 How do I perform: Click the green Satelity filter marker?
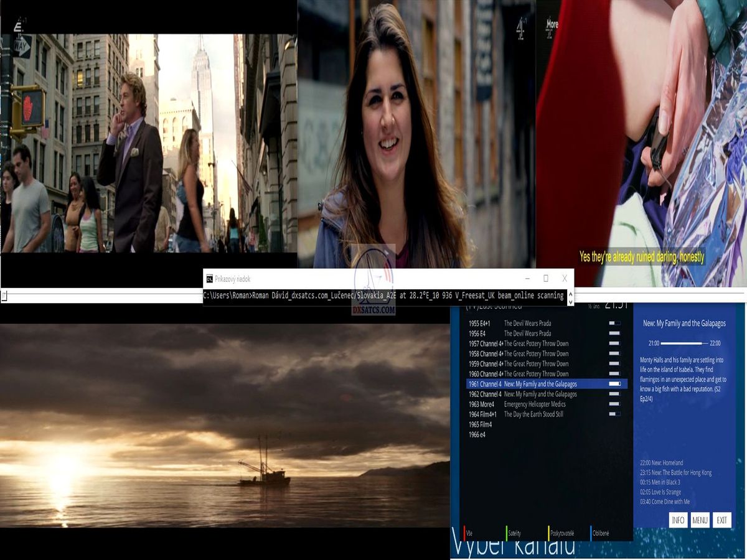pyautogui.click(x=507, y=533)
